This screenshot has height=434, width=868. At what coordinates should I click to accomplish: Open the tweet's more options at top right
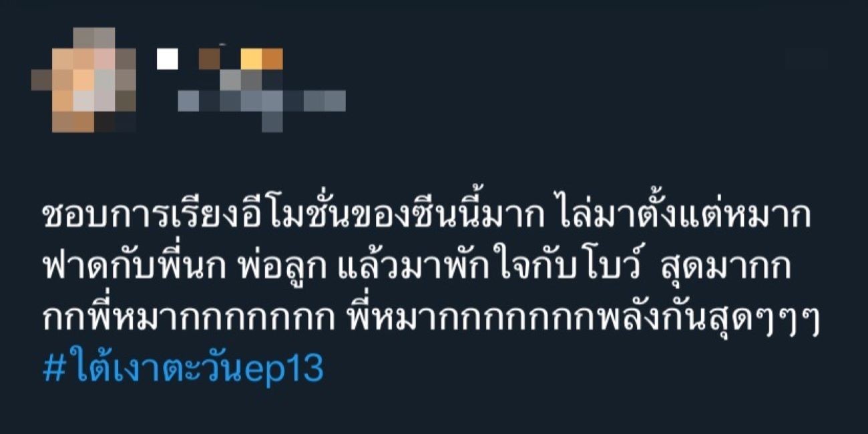(806, 59)
